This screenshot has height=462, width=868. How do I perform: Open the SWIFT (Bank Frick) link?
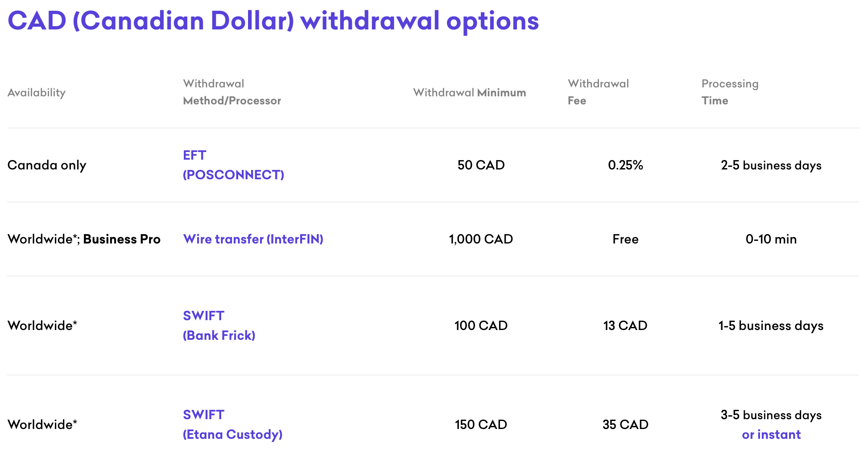pyautogui.click(x=219, y=326)
